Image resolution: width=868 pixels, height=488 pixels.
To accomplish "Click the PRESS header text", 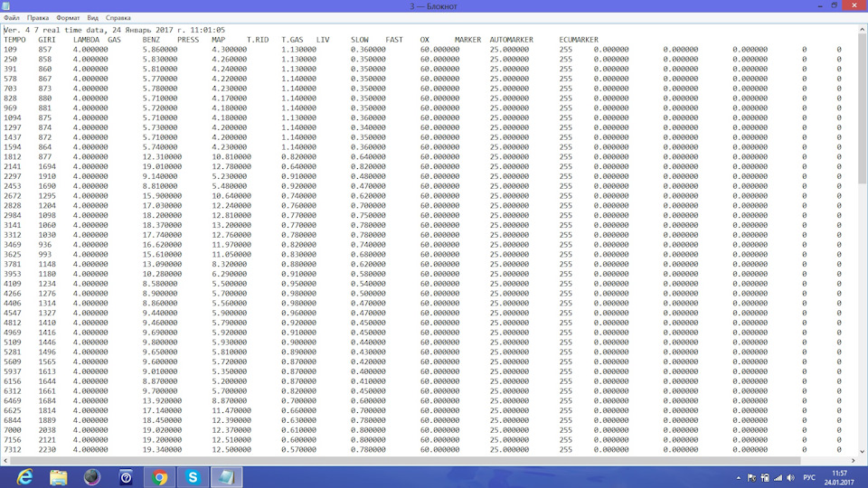I will (x=188, y=40).
